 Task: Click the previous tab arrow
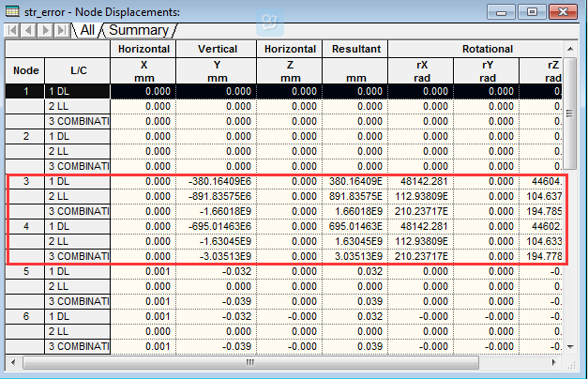(x=27, y=30)
